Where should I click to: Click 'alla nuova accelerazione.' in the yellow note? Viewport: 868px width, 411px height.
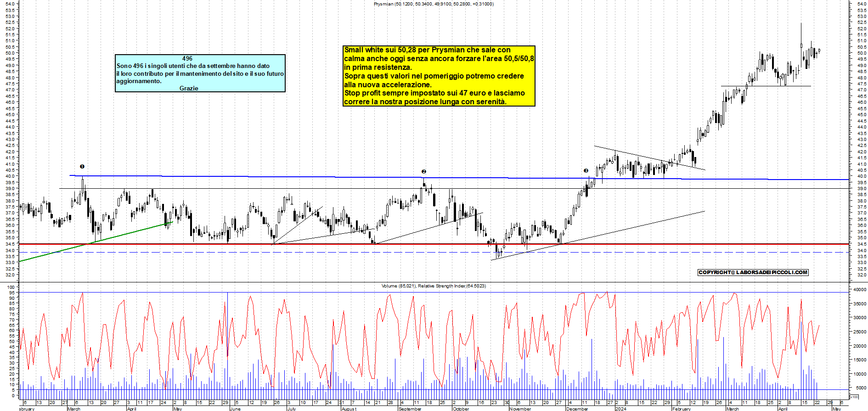(388, 84)
